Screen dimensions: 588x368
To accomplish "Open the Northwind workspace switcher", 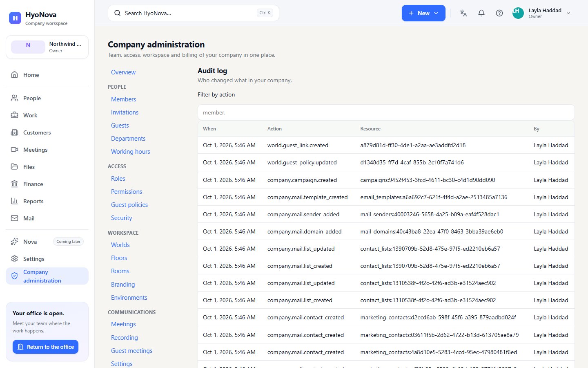I will click(47, 47).
